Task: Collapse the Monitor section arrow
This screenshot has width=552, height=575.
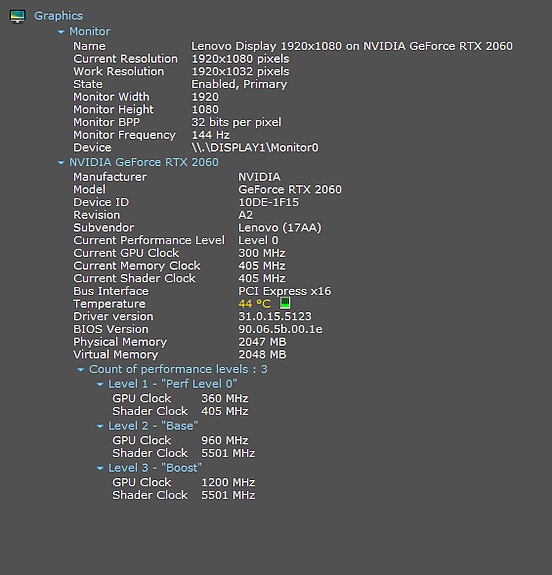Action: 61,32
